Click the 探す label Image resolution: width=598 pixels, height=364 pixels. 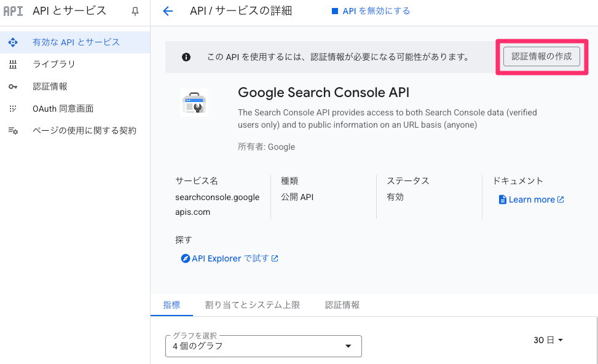click(x=183, y=240)
